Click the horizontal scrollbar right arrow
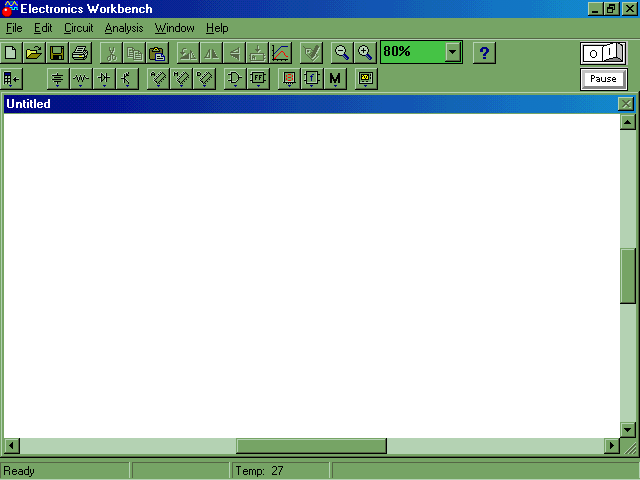 point(611,446)
